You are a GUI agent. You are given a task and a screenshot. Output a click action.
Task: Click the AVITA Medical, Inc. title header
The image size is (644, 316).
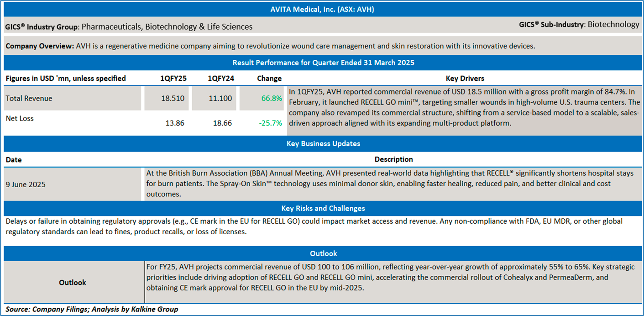pyautogui.click(x=323, y=10)
